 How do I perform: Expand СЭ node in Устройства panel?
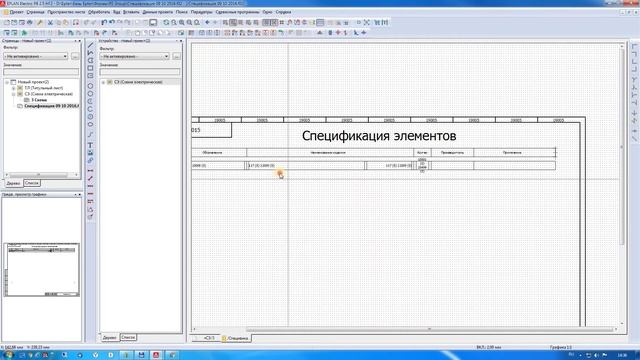tap(103, 82)
